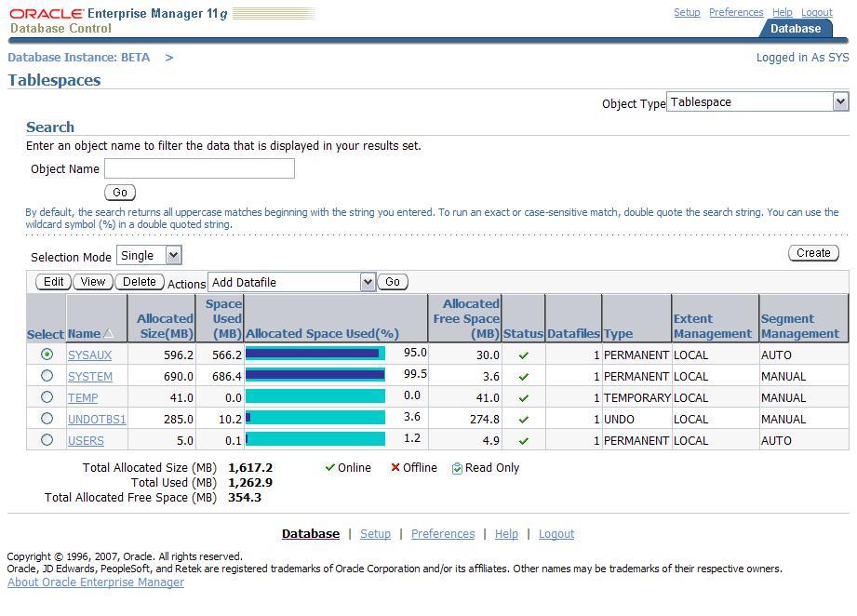Select the SYSTEM tablespace radio button
The height and width of the screenshot is (616, 857).
[x=47, y=376]
